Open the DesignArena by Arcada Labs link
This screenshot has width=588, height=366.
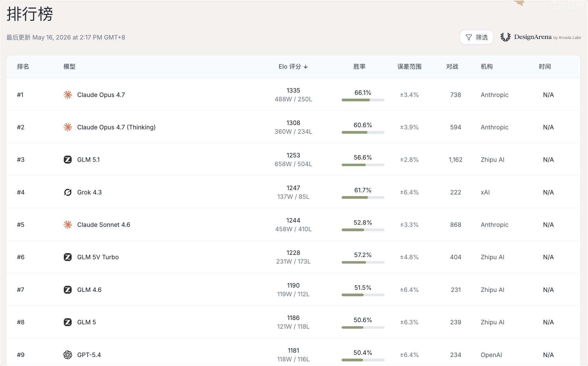[x=541, y=37]
